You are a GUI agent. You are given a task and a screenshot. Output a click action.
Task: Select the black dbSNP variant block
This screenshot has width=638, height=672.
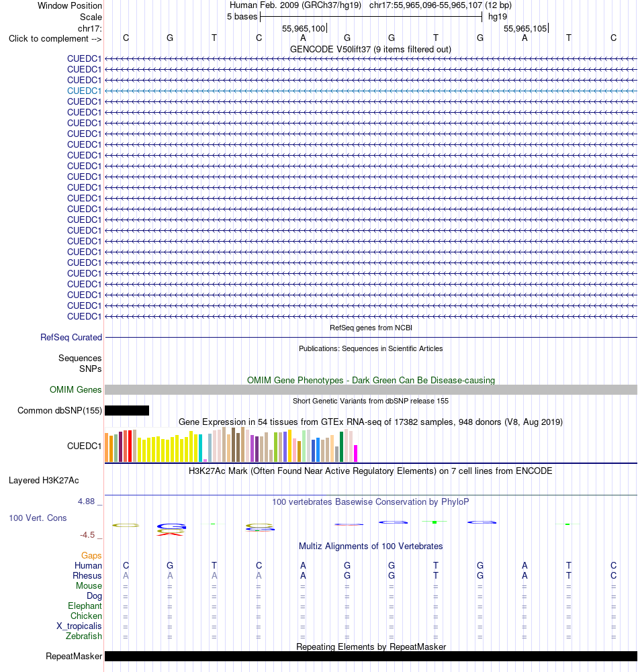click(127, 411)
